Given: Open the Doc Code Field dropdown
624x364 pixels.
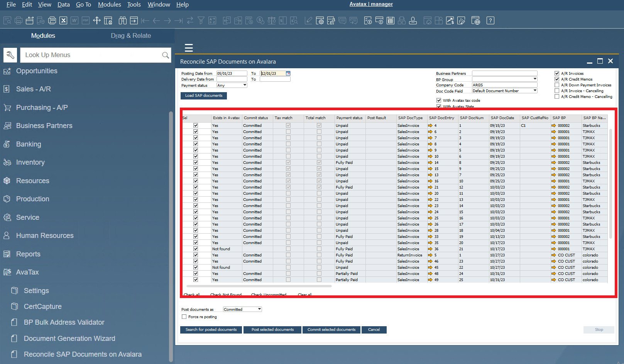Looking at the screenshot, I should coord(534,91).
